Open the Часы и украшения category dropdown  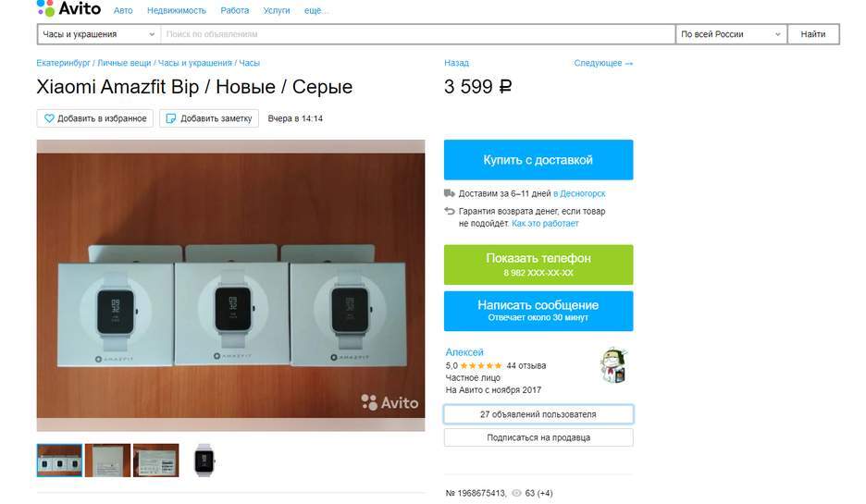(99, 34)
